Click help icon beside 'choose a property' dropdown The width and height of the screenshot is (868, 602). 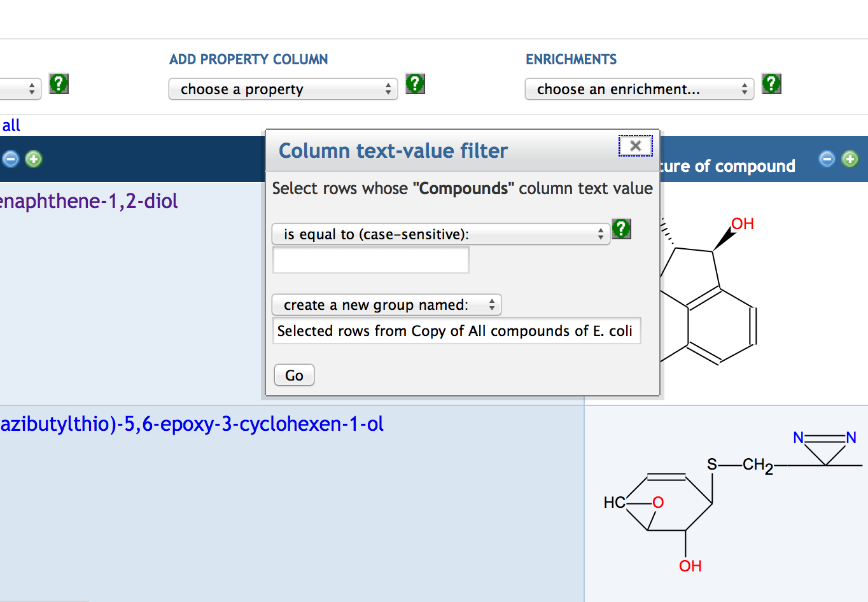tap(415, 84)
